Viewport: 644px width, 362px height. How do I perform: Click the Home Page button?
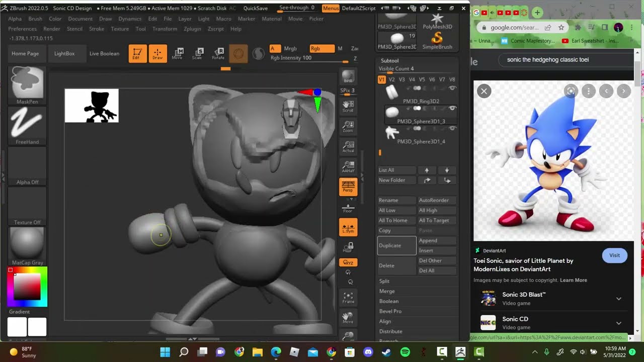point(25,54)
